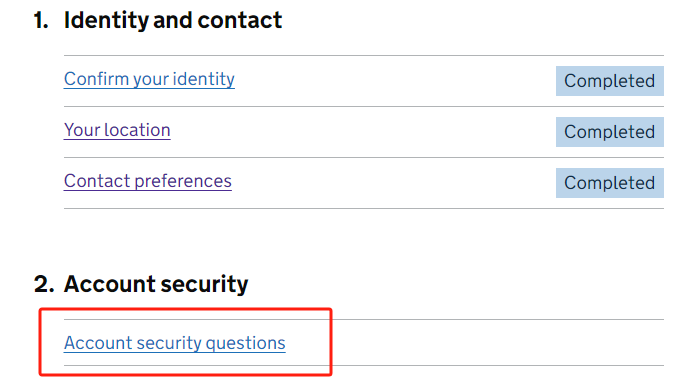Screen dimensions: 692x392
Task: Click the section number 1.
Action: [41, 20]
